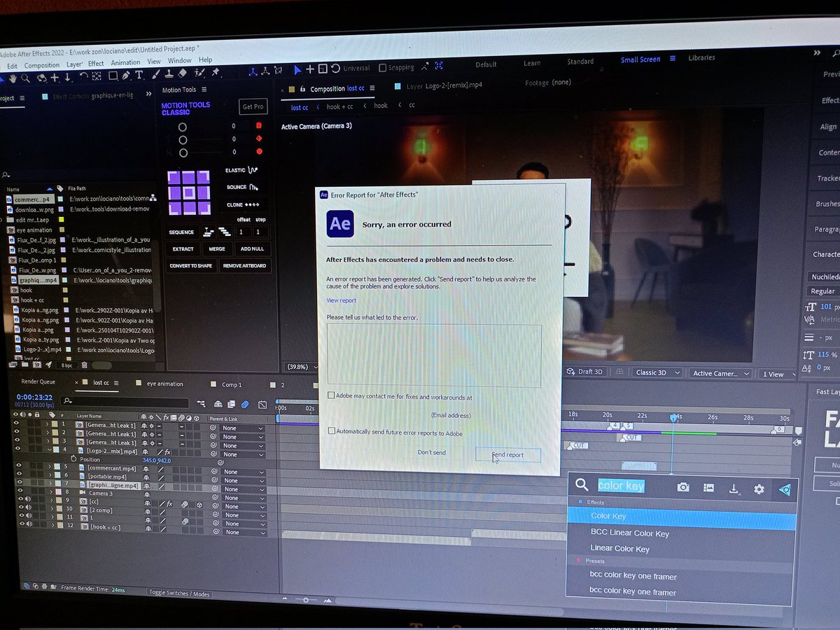Viewport: 840px width, 630px height.
Task: Open the View report link
Action: point(341,300)
